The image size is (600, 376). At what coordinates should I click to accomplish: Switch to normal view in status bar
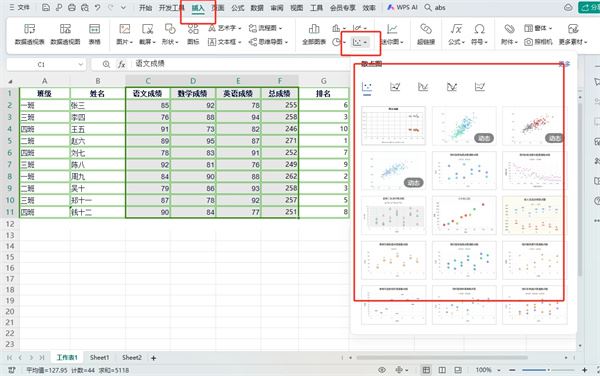pyautogui.click(x=426, y=370)
